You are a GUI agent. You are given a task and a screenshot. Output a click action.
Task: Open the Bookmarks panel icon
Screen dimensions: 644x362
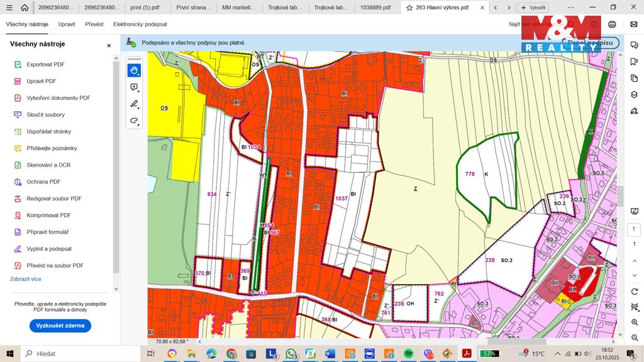634,62
